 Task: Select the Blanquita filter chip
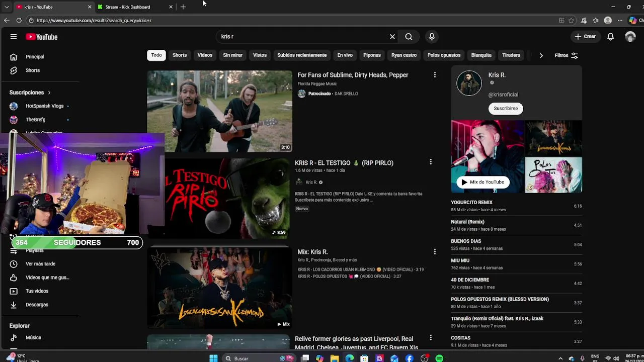pyautogui.click(x=481, y=55)
